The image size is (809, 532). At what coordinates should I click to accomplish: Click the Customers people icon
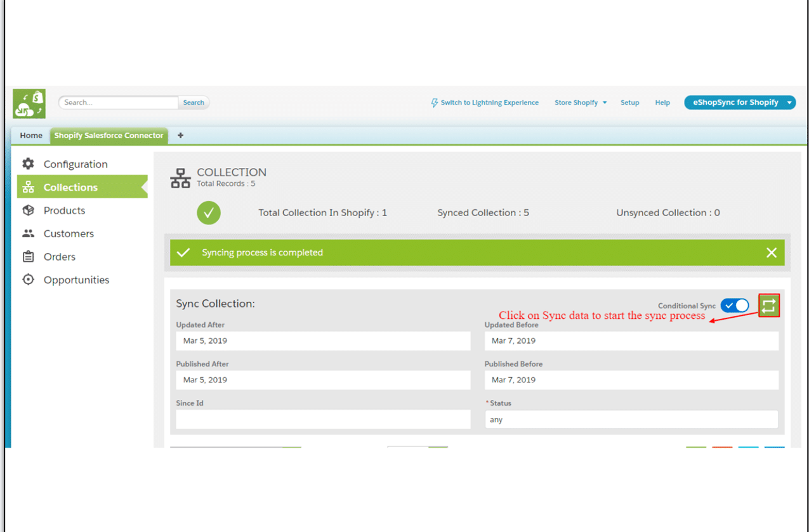tap(28, 233)
